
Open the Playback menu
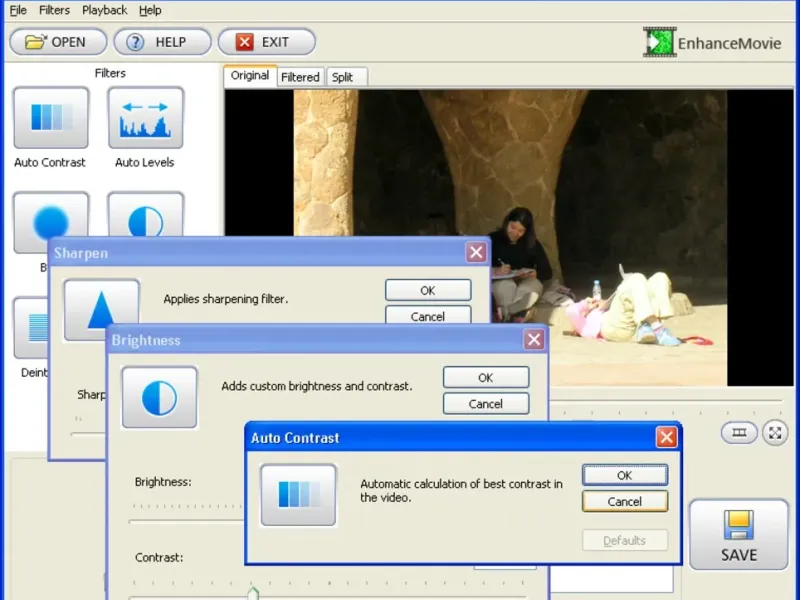click(105, 10)
